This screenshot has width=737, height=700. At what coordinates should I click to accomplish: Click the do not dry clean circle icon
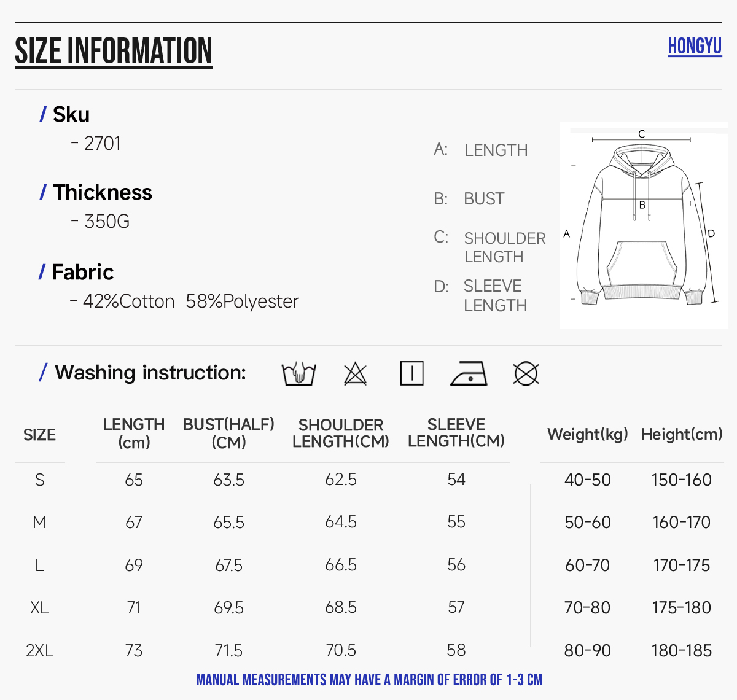click(526, 373)
